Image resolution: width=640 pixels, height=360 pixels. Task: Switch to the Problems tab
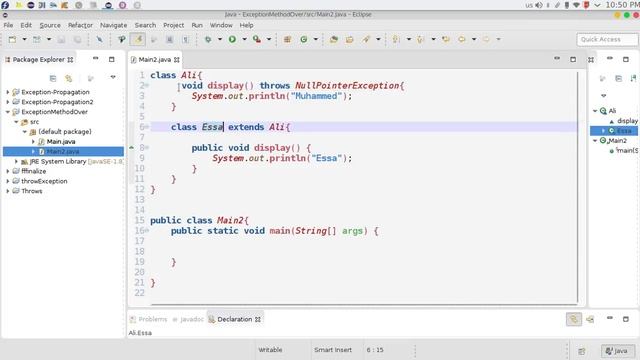pos(149,319)
